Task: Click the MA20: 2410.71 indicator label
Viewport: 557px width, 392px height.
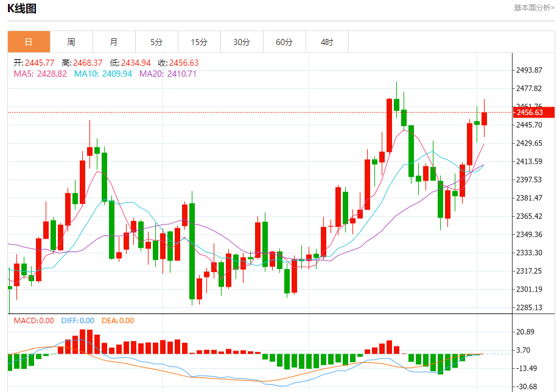Action: (x=167, y=74)
